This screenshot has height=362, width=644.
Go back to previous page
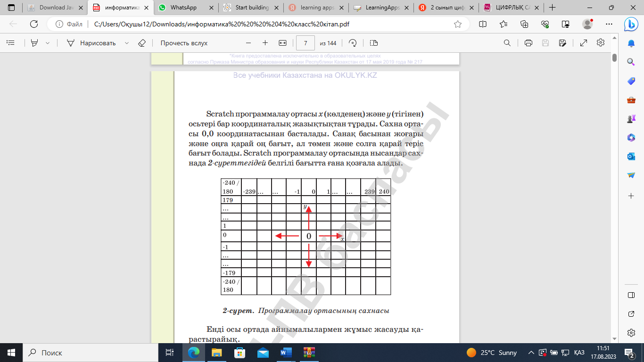(13, 24)
